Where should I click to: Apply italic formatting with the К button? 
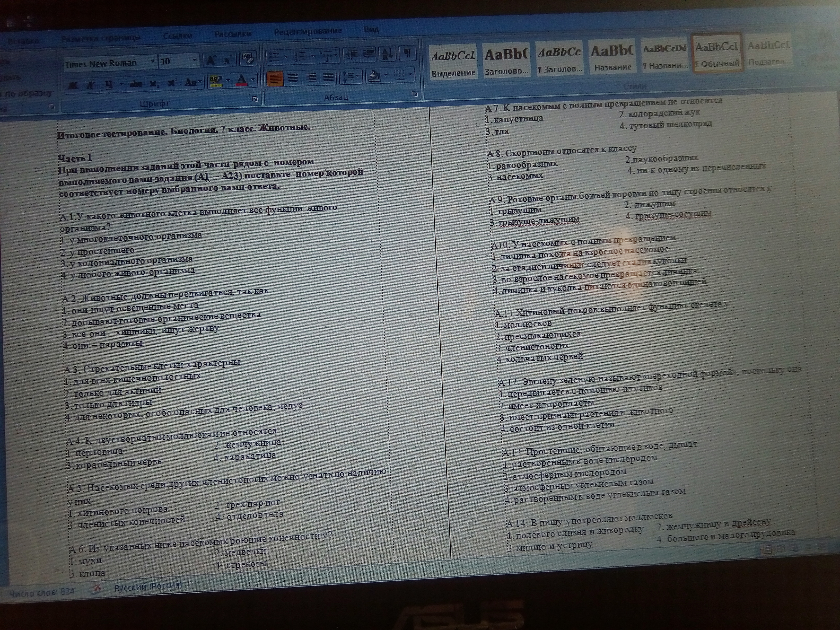[90, 85]
